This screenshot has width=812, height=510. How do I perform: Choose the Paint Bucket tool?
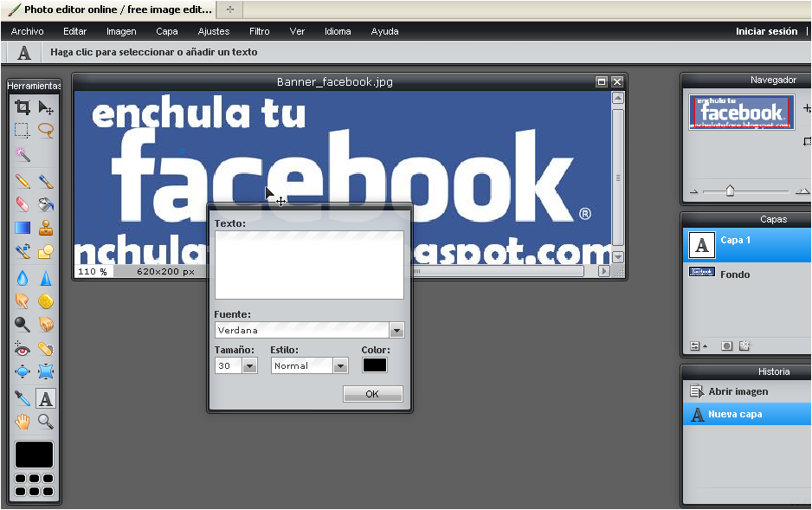(x=46, y=204)
